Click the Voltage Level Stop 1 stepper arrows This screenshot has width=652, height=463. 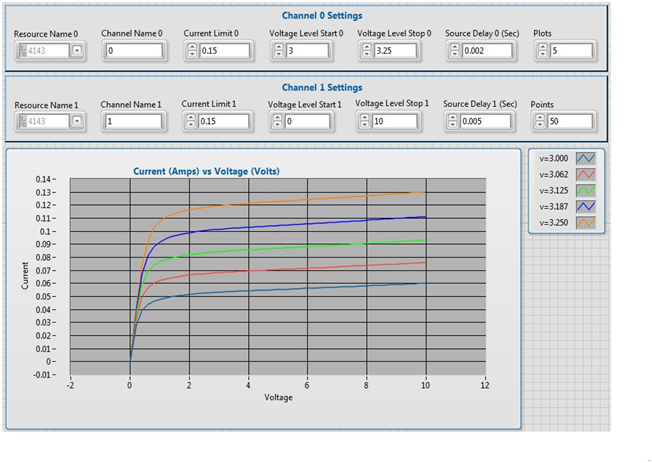coord(364,121)
